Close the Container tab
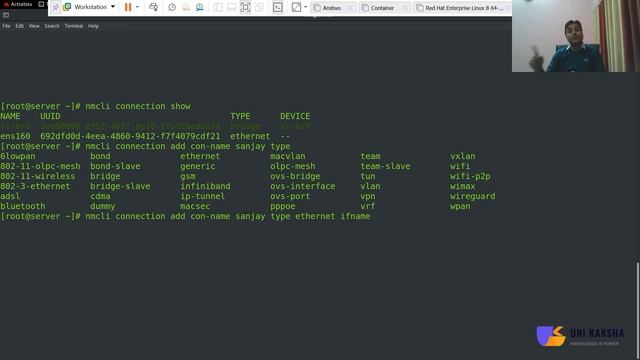The image size is (640, 360). tap(405, 8)
